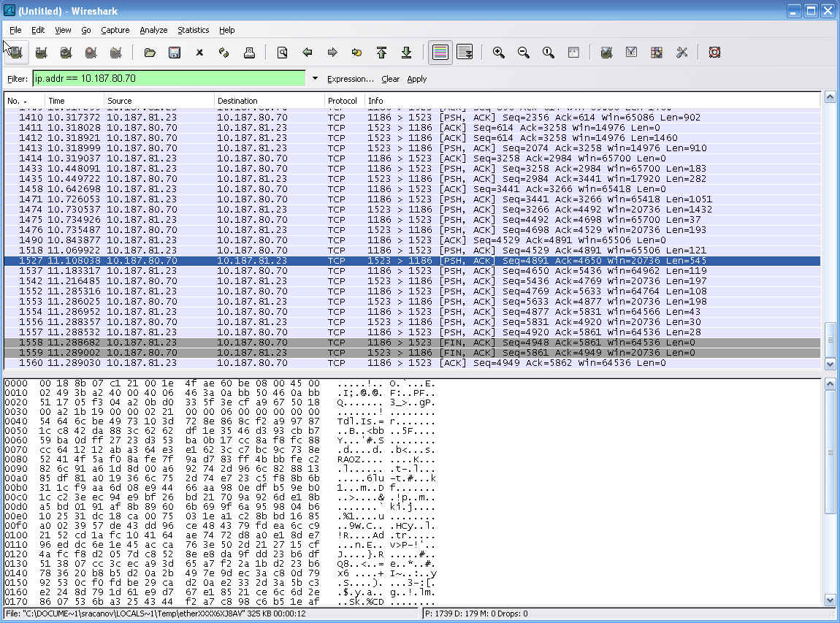Start a new live capture
Viewport: 840px width, 623px height.
tap(66, 53)
